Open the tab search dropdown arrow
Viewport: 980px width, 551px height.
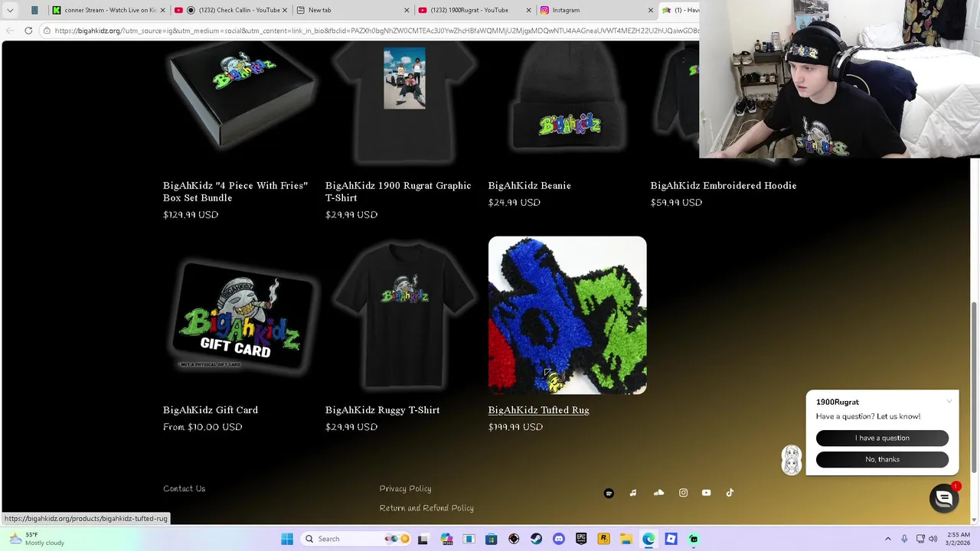pos(10,10)
